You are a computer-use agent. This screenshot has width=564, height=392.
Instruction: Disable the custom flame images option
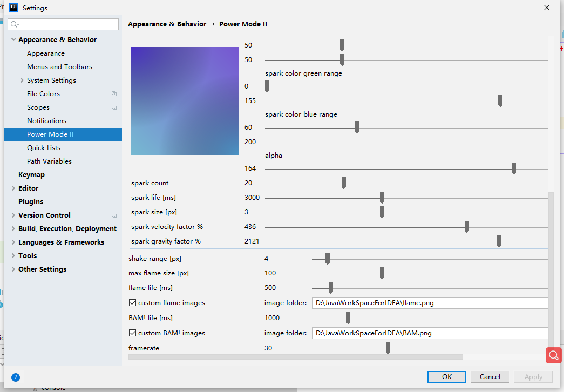click(132, 302)
